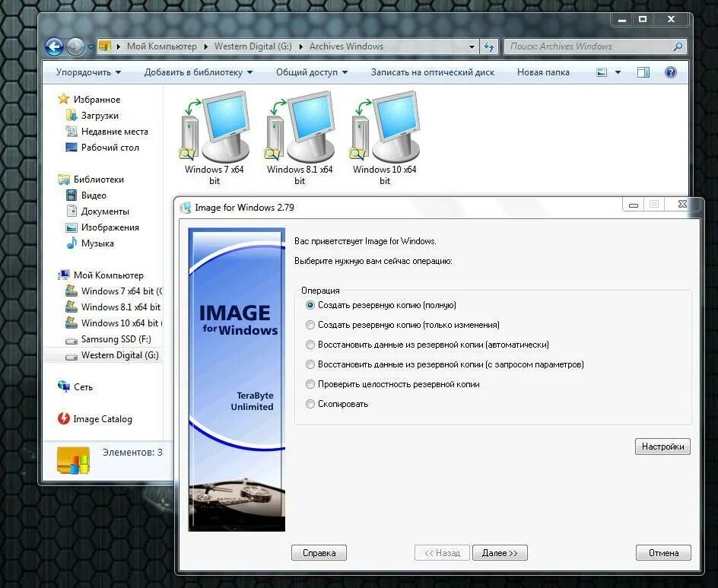Open the view options dropdown arrow
The image size is (718, 588).
618,72
